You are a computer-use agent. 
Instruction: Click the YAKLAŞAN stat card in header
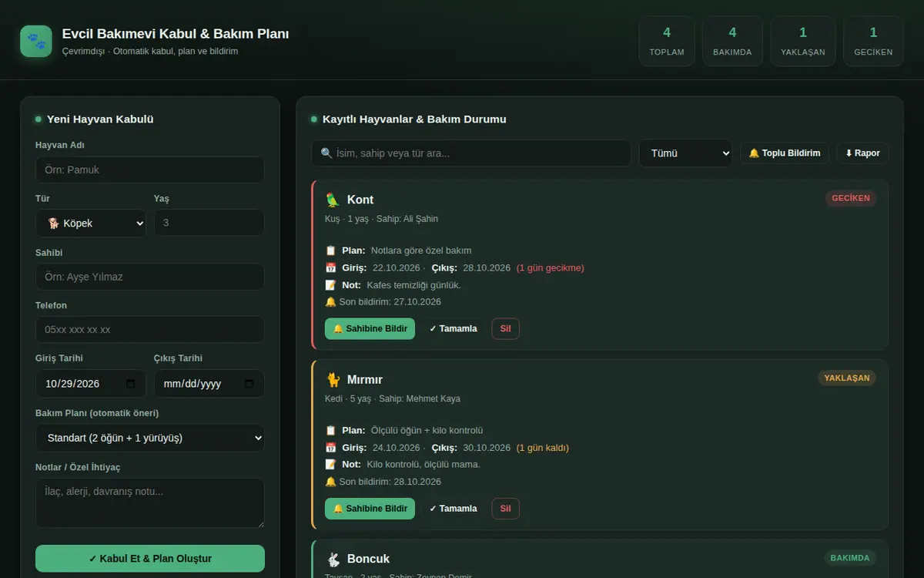point(803,42)
